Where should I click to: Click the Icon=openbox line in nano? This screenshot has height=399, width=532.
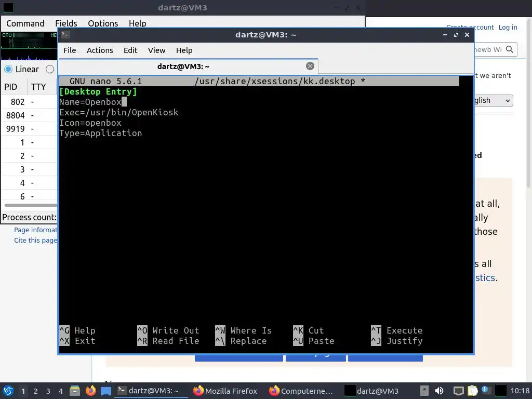point(90,123)
